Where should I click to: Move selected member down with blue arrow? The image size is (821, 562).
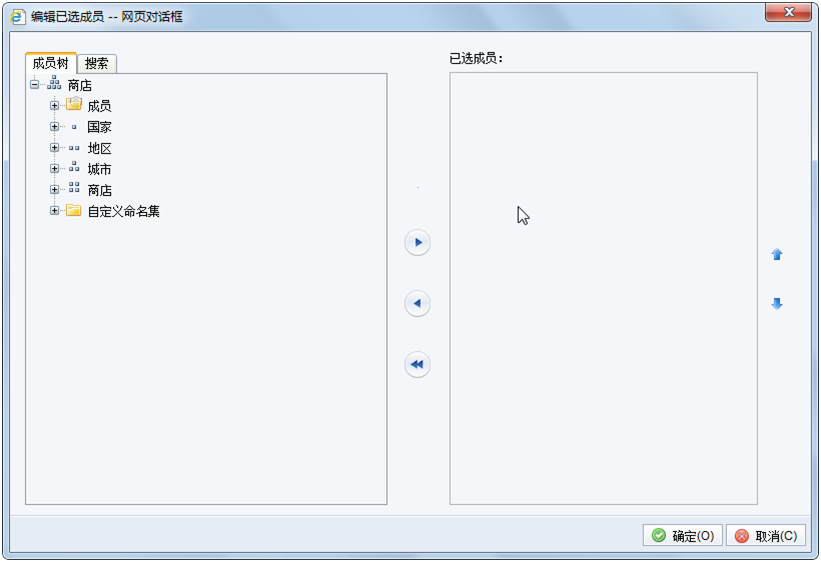777,304
